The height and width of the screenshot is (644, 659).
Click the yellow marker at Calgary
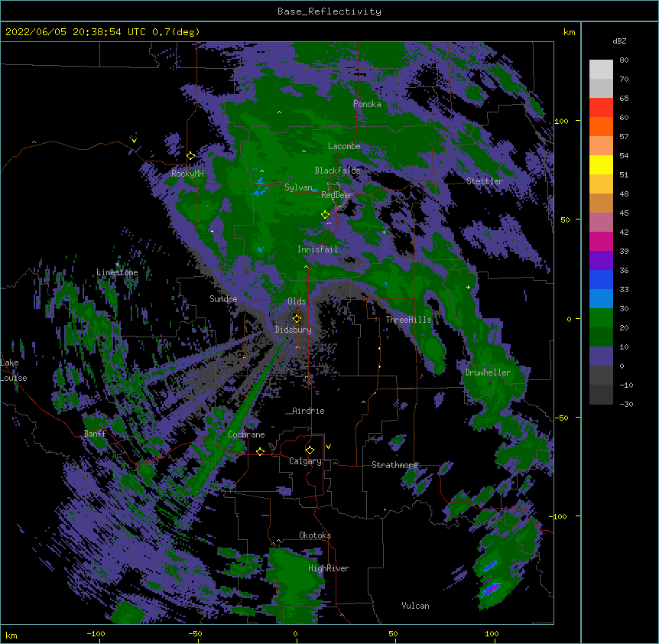coord(310,450)
